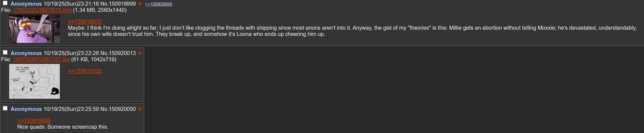The height and width of the screenshot is (133, 644).
Task: Click post number 150919999 to quote it
Action: 122,4
